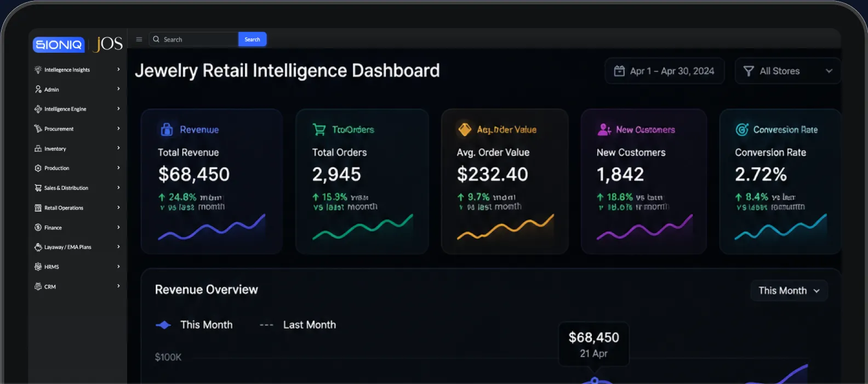The width and height of the screenshot is (868, 384).
Task: Click the Admin user icon
Action: pos(38,89)
